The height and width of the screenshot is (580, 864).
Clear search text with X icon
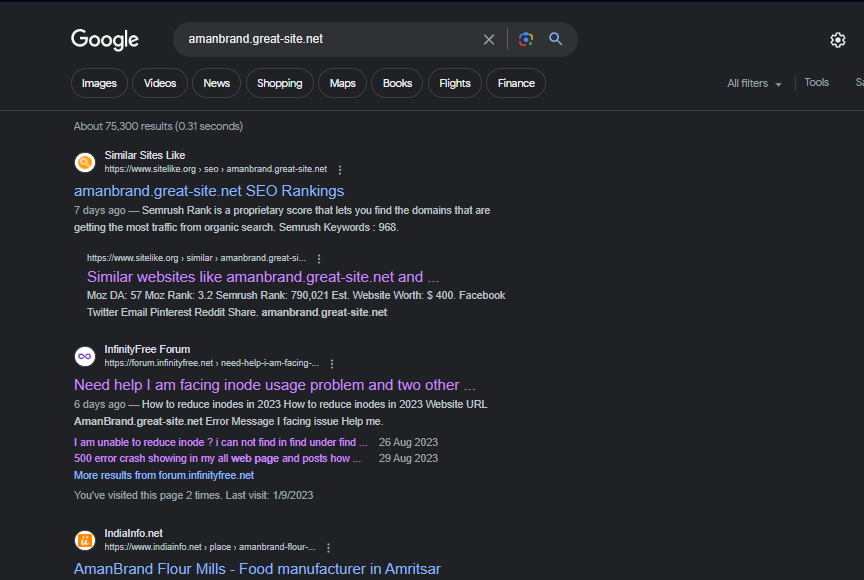tap(489, 40)
